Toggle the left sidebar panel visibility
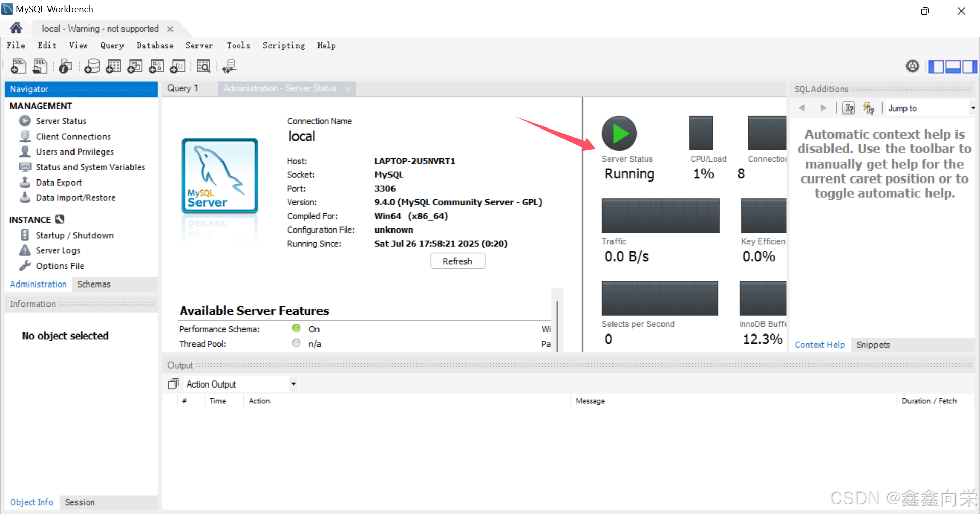The image size is (980, 514). coord(936,66)
